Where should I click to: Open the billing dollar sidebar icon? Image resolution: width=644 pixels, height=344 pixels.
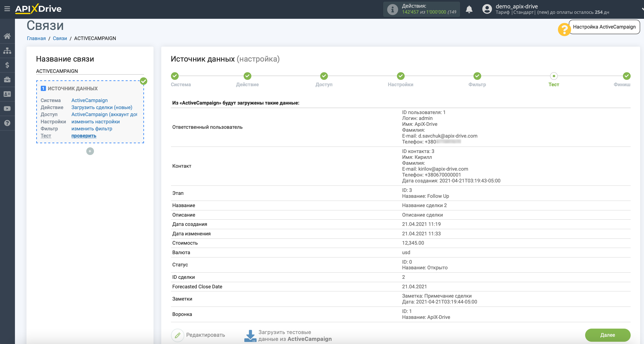[x=7, y=65]
